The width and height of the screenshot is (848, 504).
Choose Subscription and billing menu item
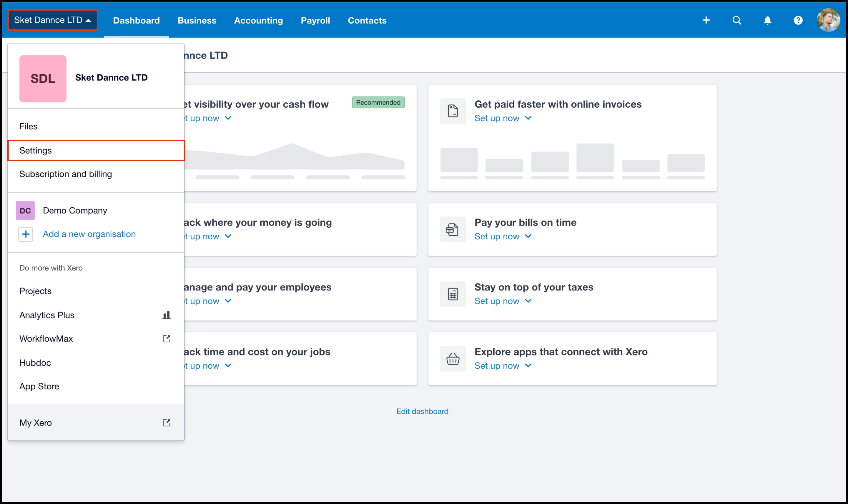(66, 174)
